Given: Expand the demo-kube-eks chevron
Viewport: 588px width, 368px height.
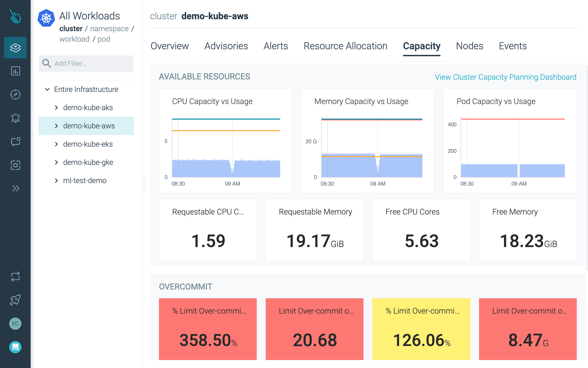Looking at the screenshot, I should [56, 144].
